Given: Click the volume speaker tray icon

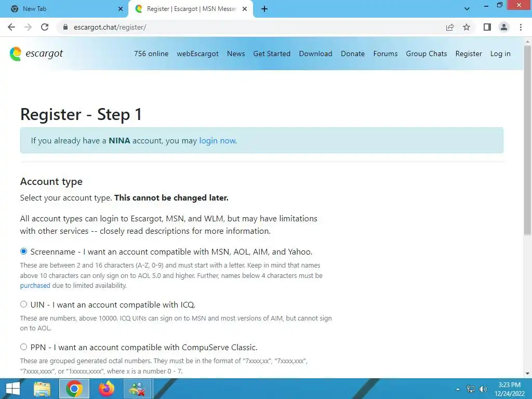Looking at the screenshot, I should [x=483, y=389].
